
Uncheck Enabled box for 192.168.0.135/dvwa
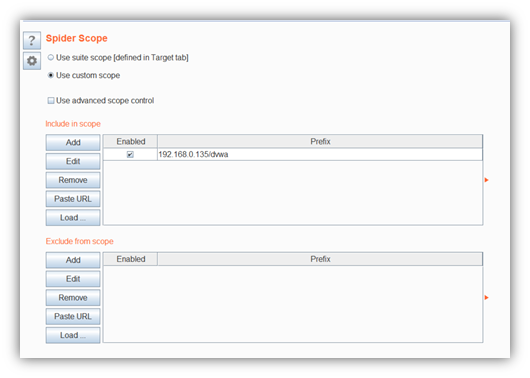130,155
